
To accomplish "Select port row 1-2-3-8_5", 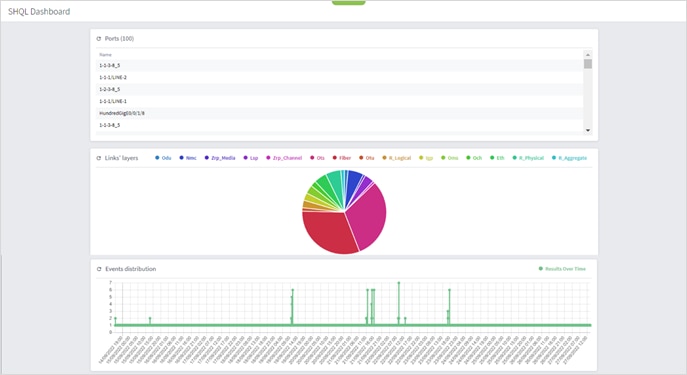I will pos(340,89).
